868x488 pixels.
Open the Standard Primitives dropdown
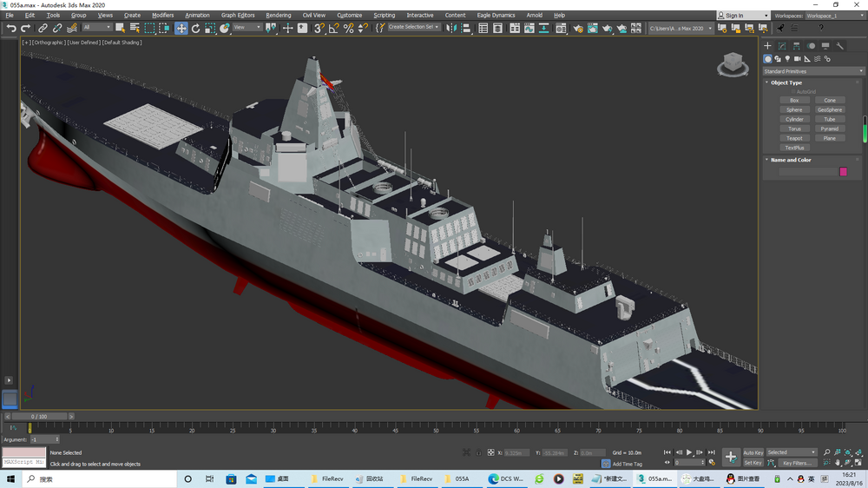point(812,71)
